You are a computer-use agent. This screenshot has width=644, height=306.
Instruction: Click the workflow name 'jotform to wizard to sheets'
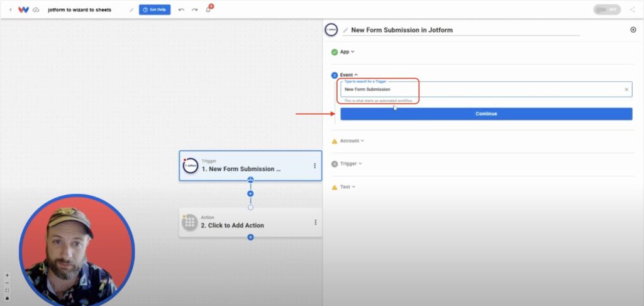coord(79,9)
